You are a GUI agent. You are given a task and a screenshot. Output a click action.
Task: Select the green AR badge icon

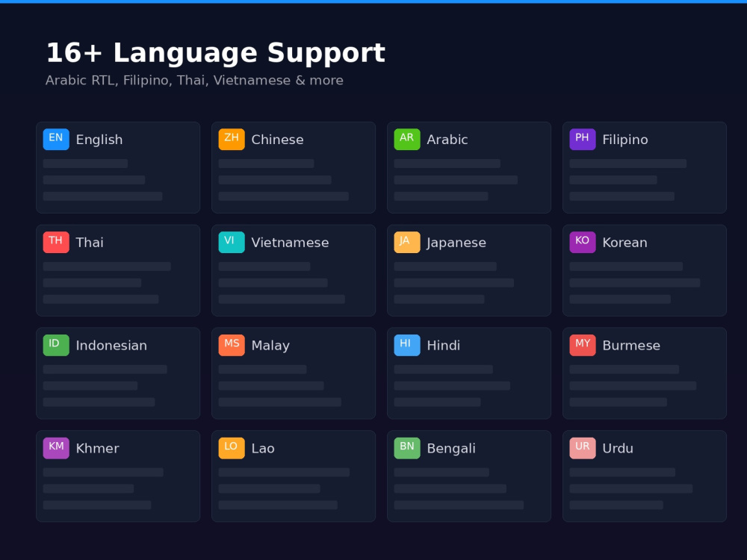[407, 140]
